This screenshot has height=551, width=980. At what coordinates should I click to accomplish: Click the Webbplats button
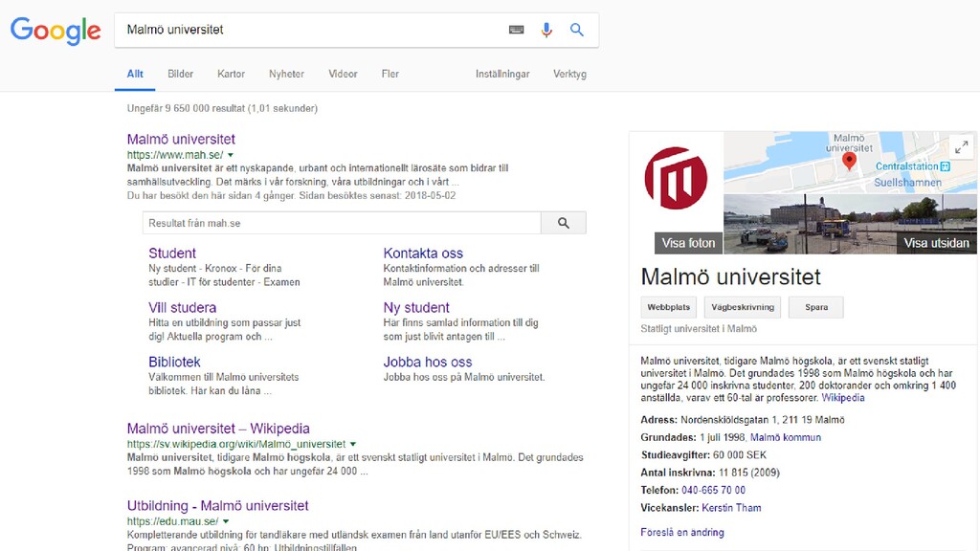[x=669, y=307]
